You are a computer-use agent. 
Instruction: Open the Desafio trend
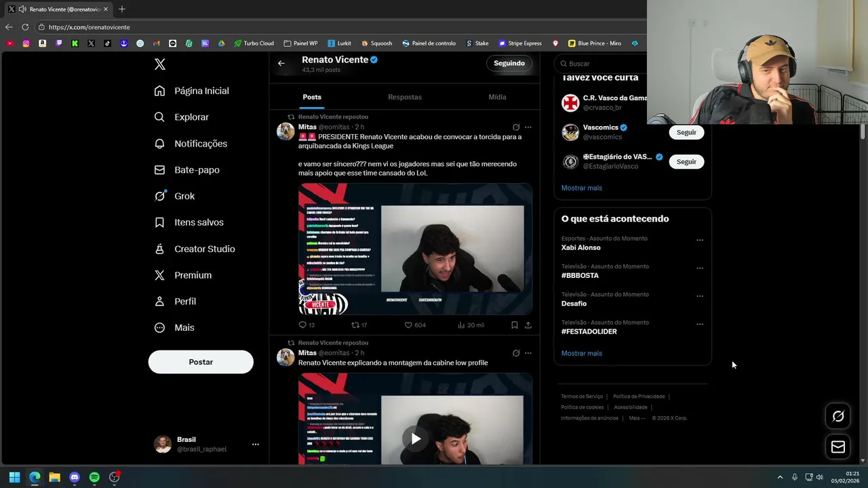[574, 304]
